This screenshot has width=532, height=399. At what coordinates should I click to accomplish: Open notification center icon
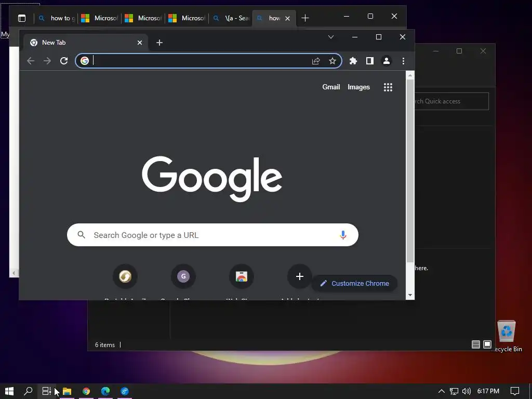coord(515,391)
